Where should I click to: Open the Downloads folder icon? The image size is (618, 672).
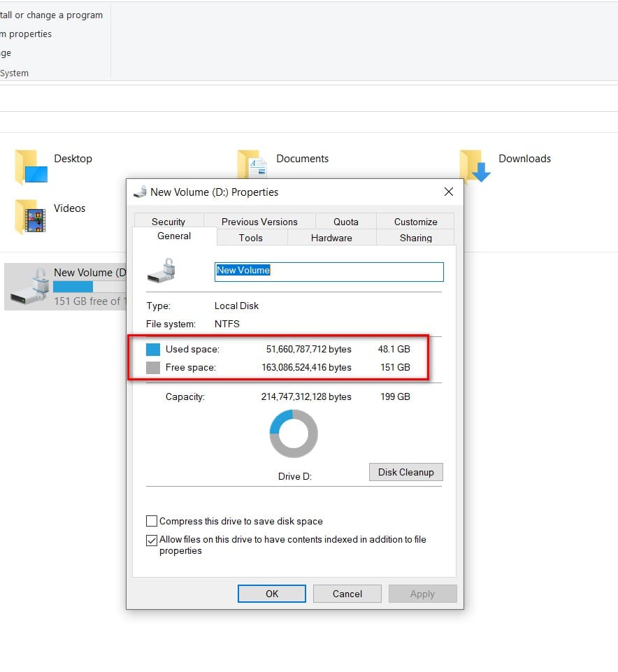click(475, 166)
